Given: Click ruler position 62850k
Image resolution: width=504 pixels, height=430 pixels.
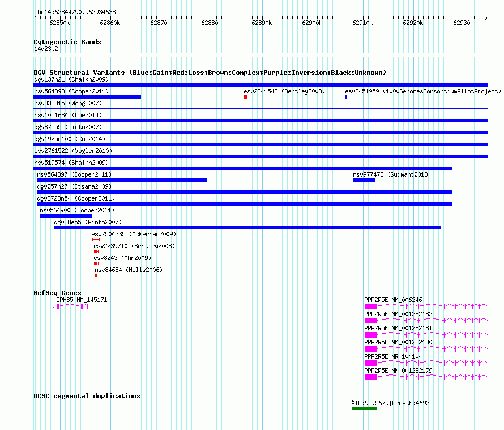Looking at the screenshot, I should pyautogui.click(x=59, y=23).
